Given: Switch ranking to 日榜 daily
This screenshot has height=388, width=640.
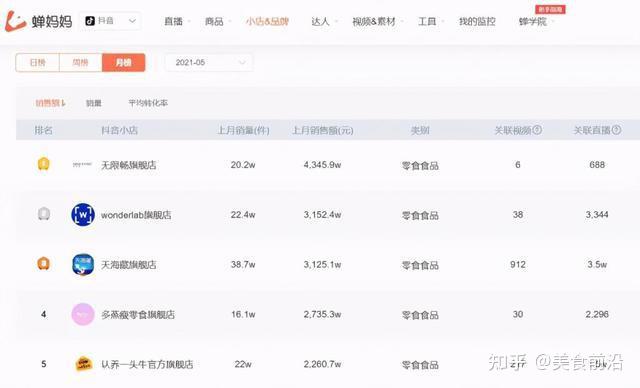Looking at the screenshot, I should pos(38,62).
